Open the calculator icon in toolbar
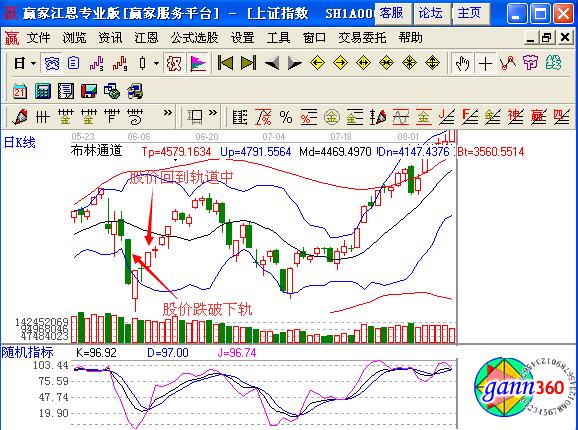This screenshot has width=578, height=430. point(43,91)
